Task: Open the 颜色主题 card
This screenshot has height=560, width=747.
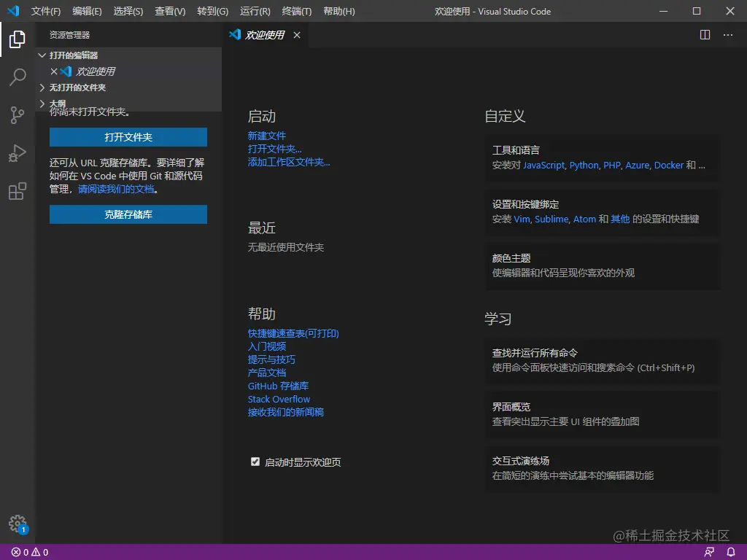Action: click(x=602, y=265)
